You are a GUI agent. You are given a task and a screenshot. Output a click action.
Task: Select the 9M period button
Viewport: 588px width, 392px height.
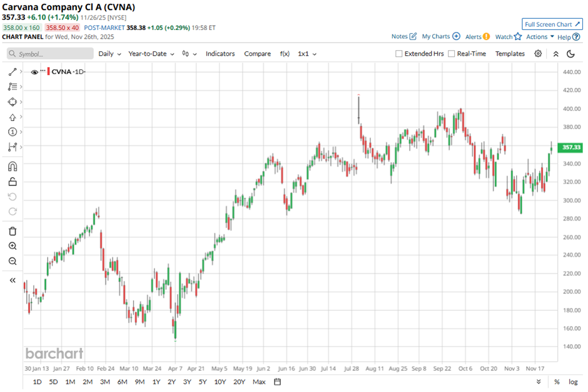[x=139, y=382]
